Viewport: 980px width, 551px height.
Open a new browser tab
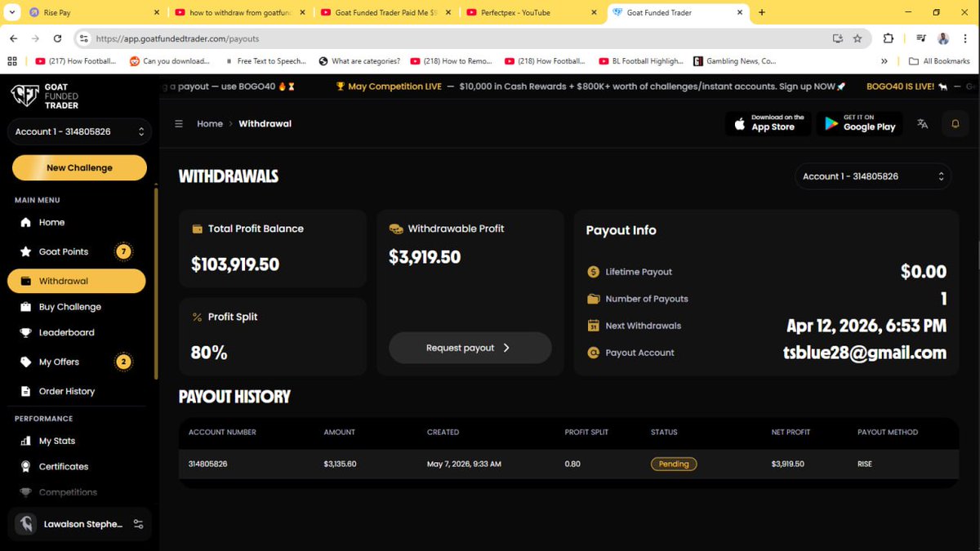tap(762, 12)
